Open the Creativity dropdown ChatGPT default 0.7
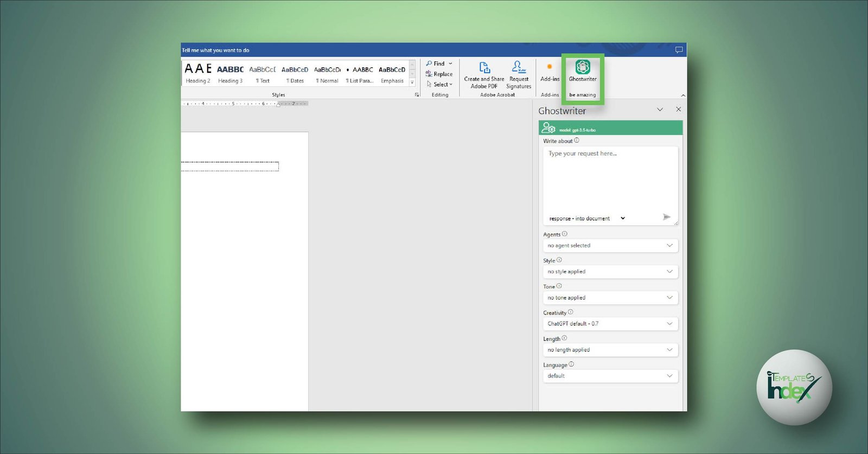Image resolution: width=868 pixels, height=454 pixels. point(610,323)
